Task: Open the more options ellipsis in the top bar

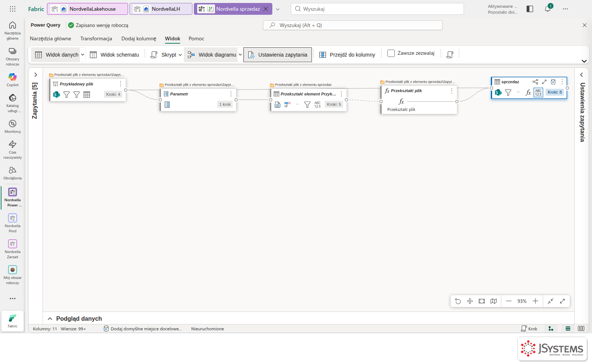Action: pyautogui.click(x=565, y=9)
